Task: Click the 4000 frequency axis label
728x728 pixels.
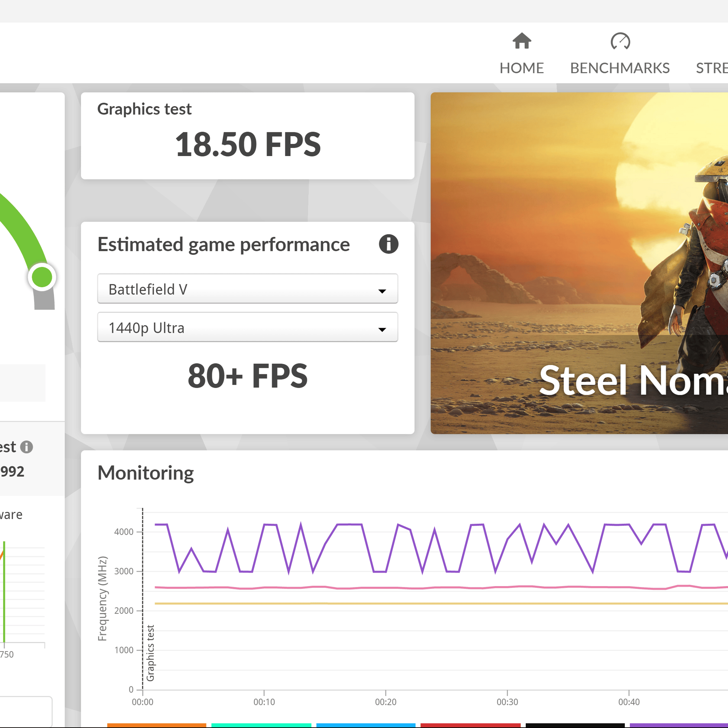Action: coord(124,532)
